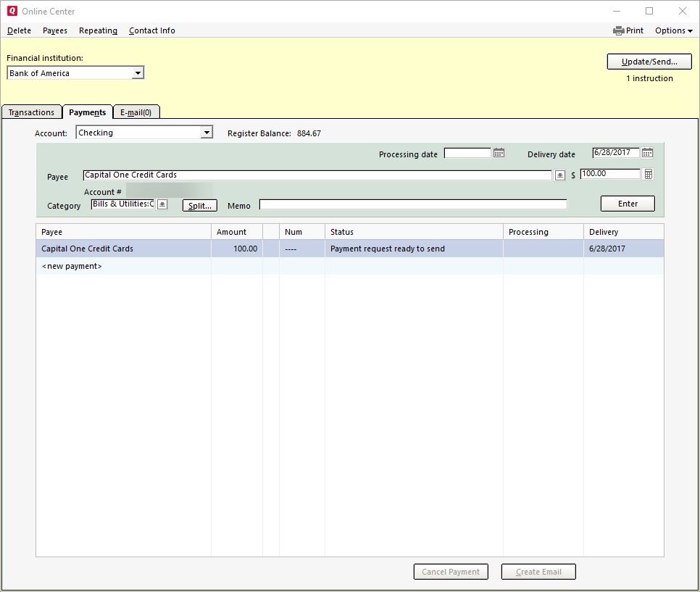
Task: Open the Delivery date calendar picker
Action: click(x=647, y=153)
